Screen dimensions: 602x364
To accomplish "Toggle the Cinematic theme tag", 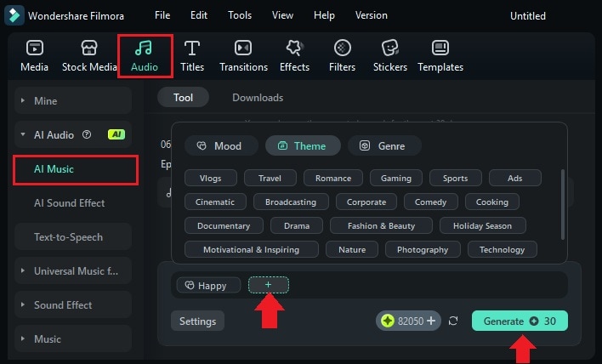I will click(215, 202).
